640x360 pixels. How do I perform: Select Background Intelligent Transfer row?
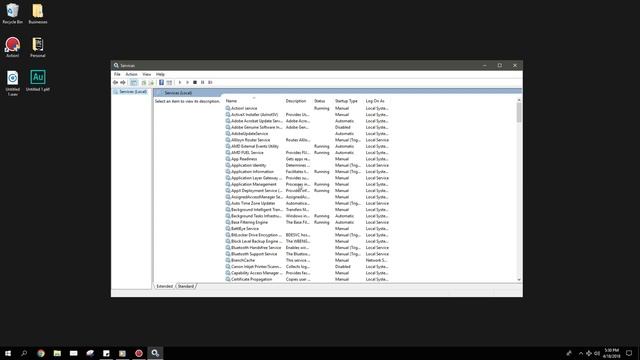[x=307, y=209]
